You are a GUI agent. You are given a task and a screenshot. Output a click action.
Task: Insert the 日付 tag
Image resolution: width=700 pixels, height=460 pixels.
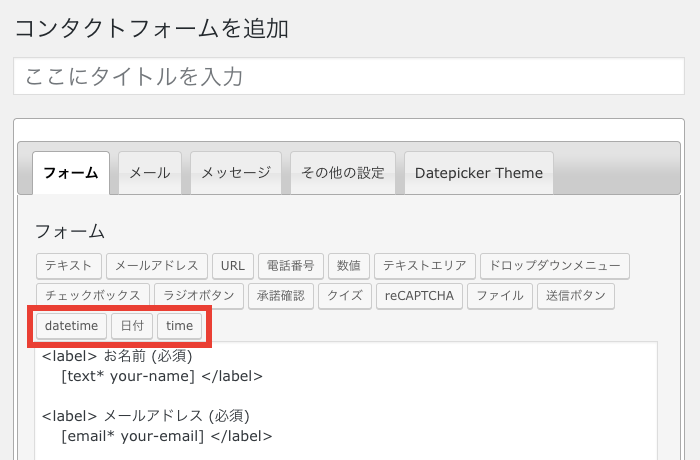[x=132, y=326]
